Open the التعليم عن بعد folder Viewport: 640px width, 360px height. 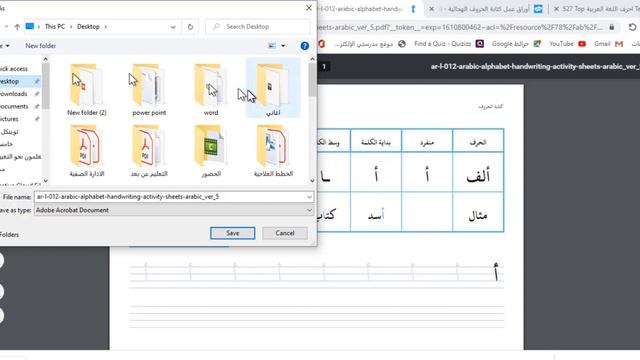point(149,151)
